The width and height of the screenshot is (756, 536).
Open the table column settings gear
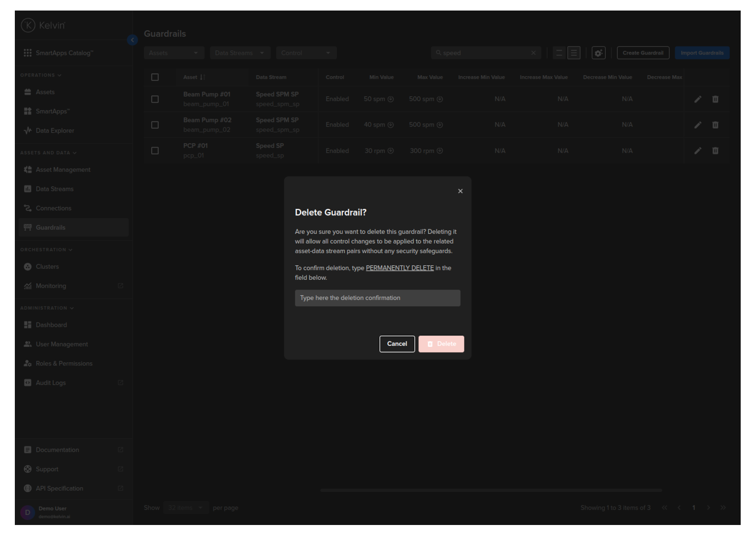click(598, 53)
